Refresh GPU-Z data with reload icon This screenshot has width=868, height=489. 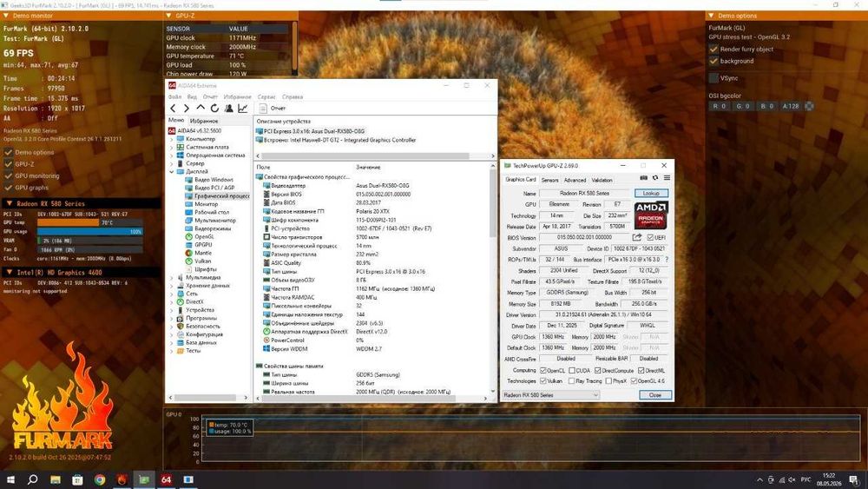pyautogui.click(x=654, y=178)
